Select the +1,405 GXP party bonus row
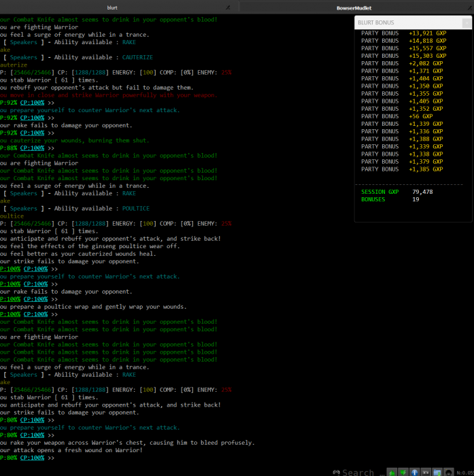474x476 pixels. click(x=402, y=101)
